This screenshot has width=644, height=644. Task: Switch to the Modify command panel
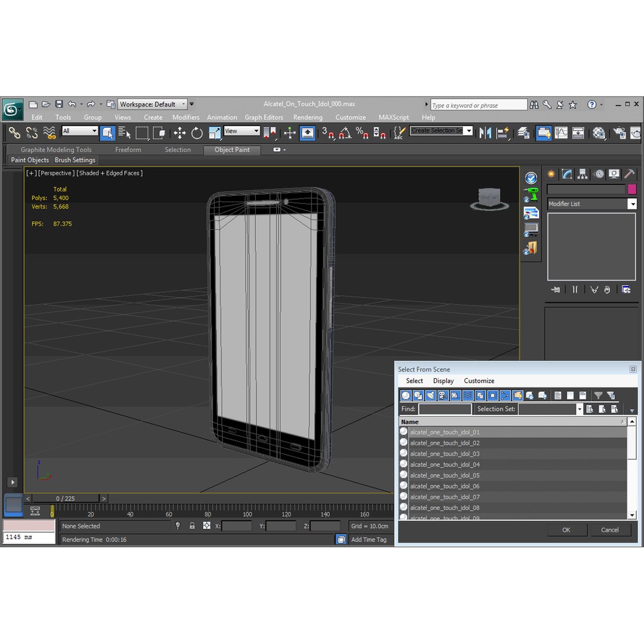567,174
